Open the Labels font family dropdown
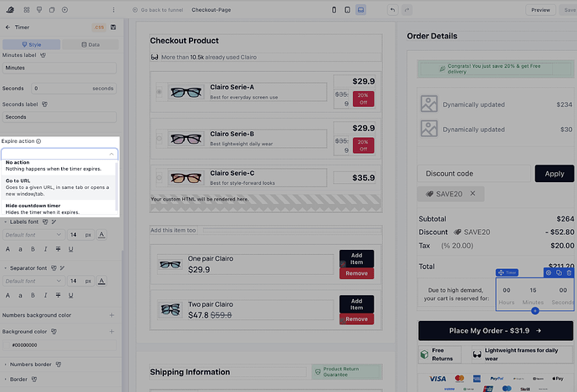This screenshot has width=577, height=392. tap(33, 235)
